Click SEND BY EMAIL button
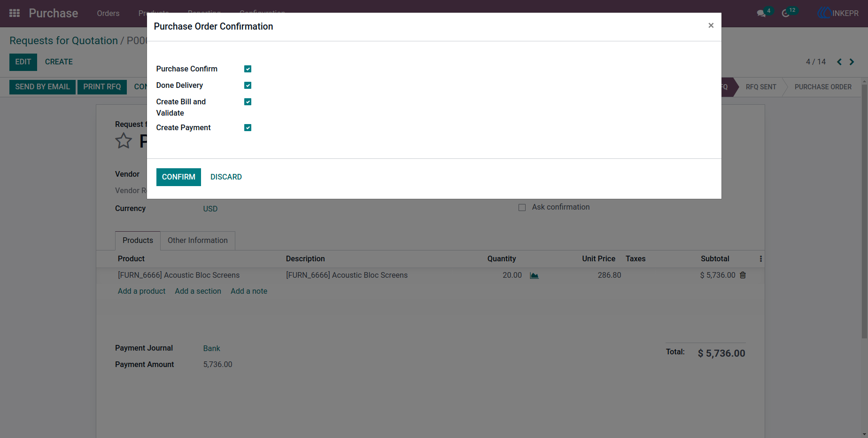This screenshot has height=438, width=868. (42, 87)
